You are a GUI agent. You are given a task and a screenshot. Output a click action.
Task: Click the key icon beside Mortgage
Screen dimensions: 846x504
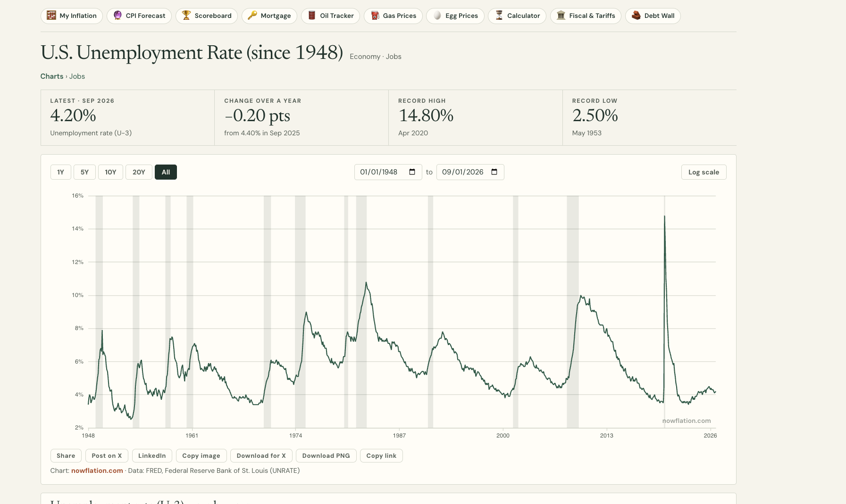(x=252, y=16)
